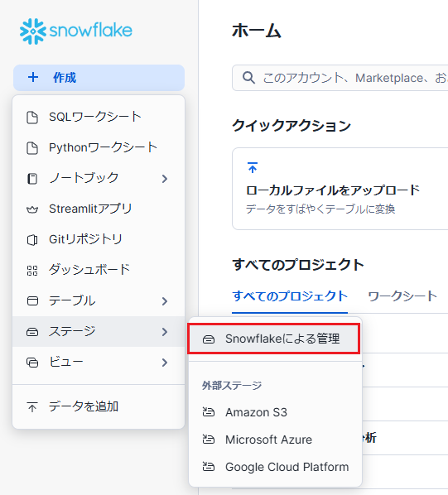Click the 外部ステージ section label
This screenshot has width=448, height=495.
click(232, 386)
